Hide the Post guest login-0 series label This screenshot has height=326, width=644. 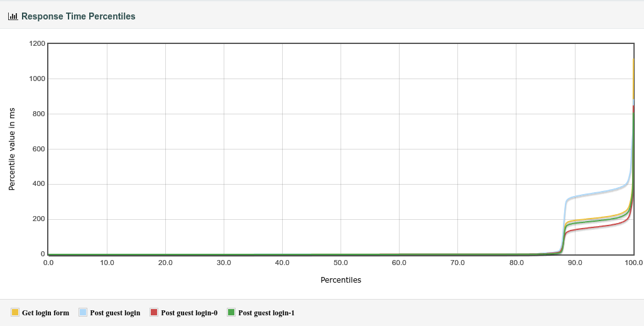(189, 313)
